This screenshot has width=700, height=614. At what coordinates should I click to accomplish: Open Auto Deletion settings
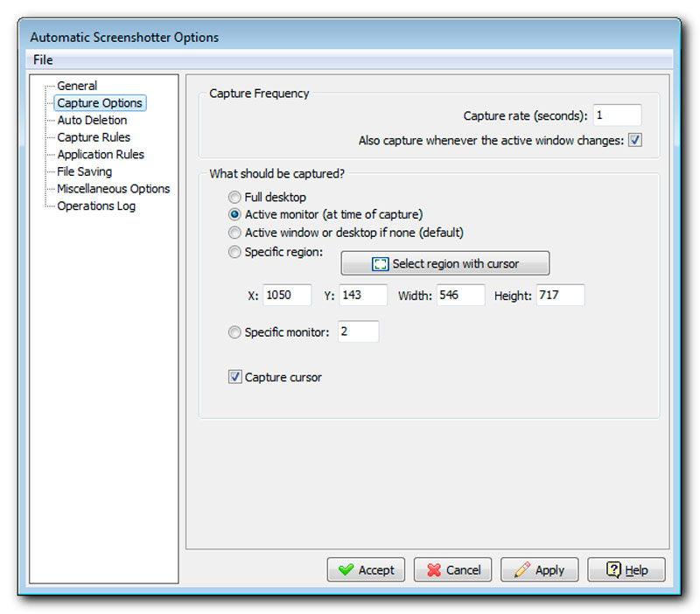[92, 120]
